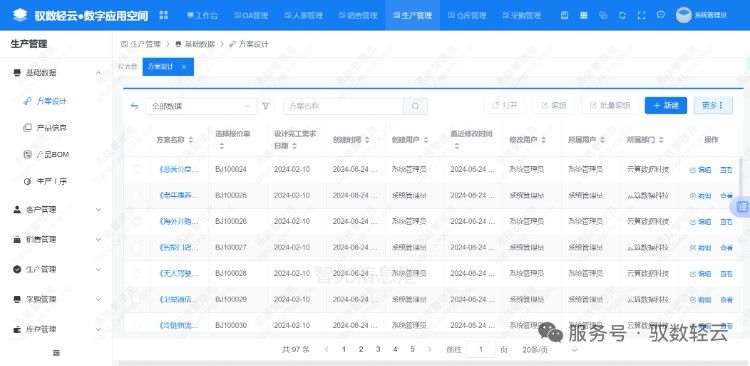The width and height of the screenshot is (750, 366).
Task: Expand the 销售管理 sidebar group
Action: tap(98, 239)
